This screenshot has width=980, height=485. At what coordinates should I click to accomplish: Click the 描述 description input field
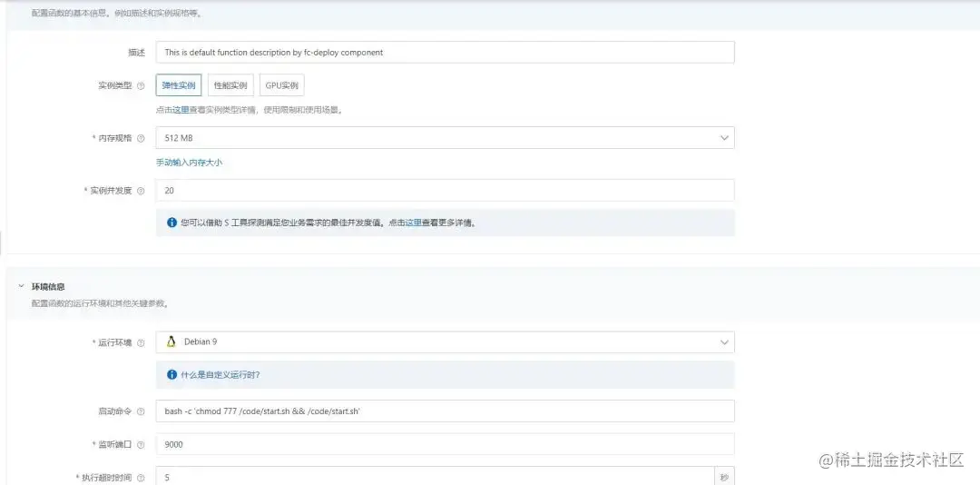(x=445, y=52)
